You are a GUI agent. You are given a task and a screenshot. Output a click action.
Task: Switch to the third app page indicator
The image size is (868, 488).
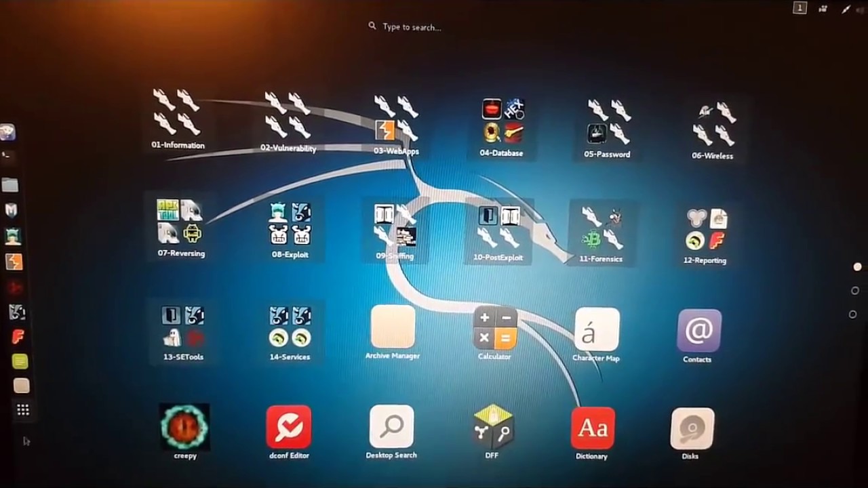pos(852,314)
